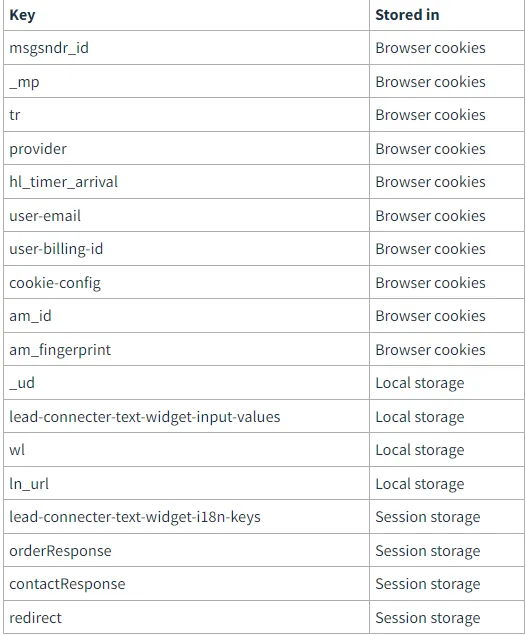The height and width of the screenshot is (635, 526).
Task: Click the contactResponse key
Action: click(x=67, y=584)
